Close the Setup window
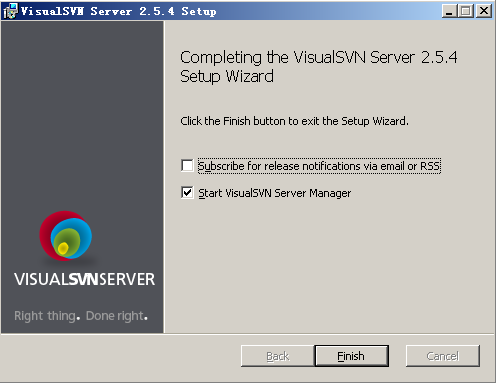Image resolution: width=499 pixels, height=383 pixels. pos(484,11)
